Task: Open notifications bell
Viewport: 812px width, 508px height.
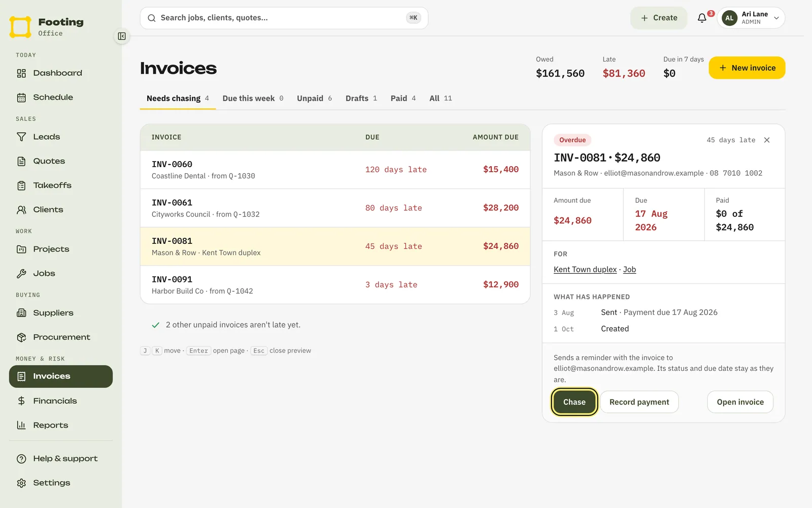Action: click(x=702, y=18)
